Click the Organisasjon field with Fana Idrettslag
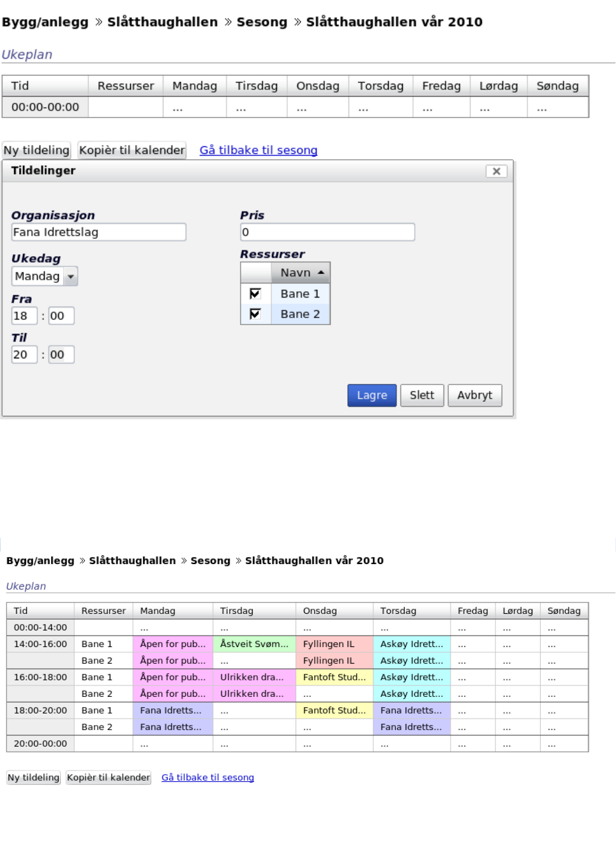 pyautogui.click(x=98, y=232)
